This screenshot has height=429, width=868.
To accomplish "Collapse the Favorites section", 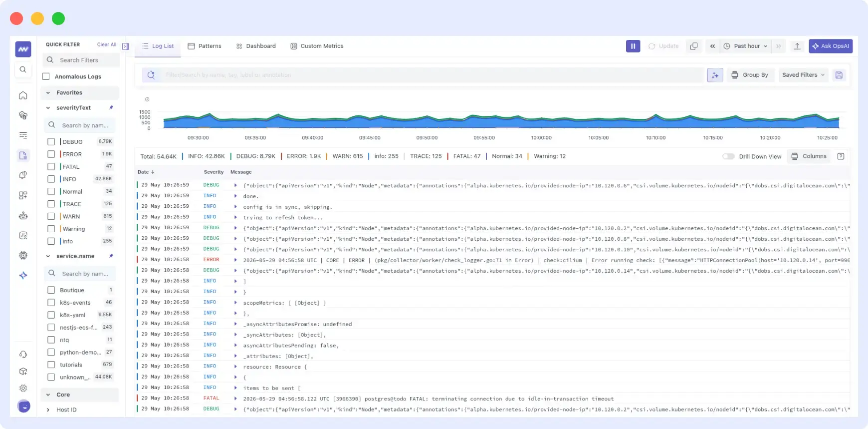I will point(48,92).
